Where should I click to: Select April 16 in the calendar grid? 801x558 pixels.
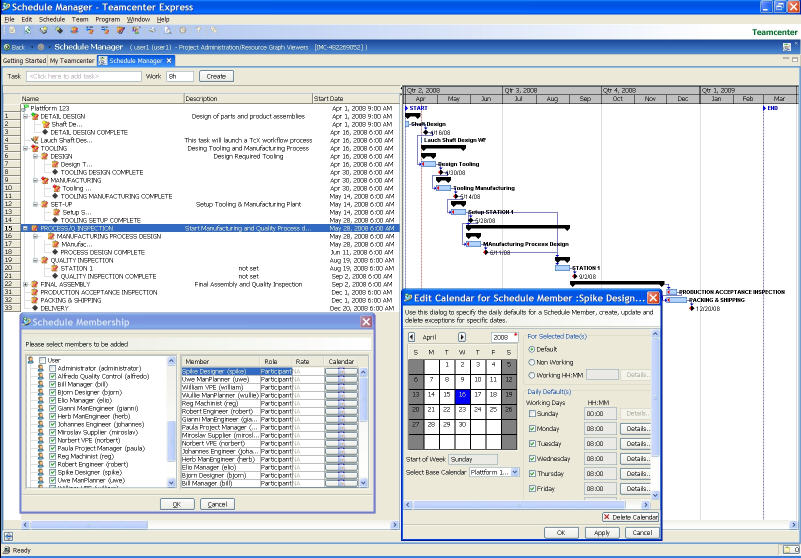tap(462, 395)
